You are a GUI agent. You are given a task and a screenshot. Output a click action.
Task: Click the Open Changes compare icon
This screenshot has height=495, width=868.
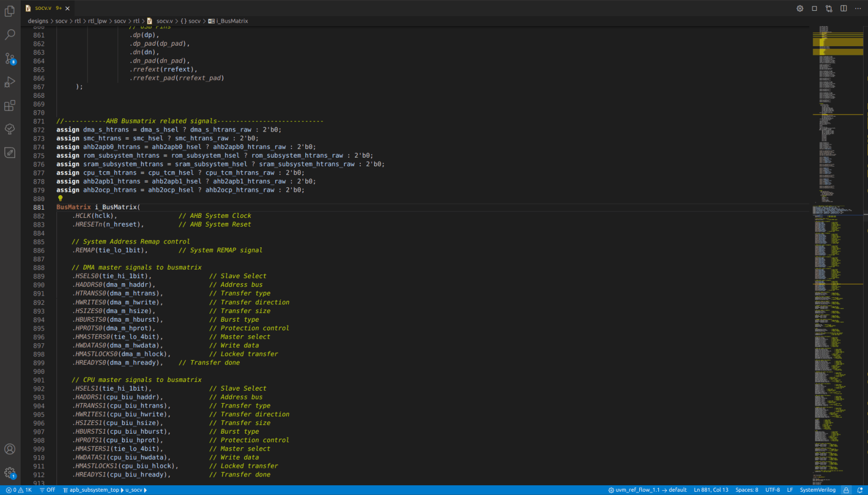click(829, 8)
